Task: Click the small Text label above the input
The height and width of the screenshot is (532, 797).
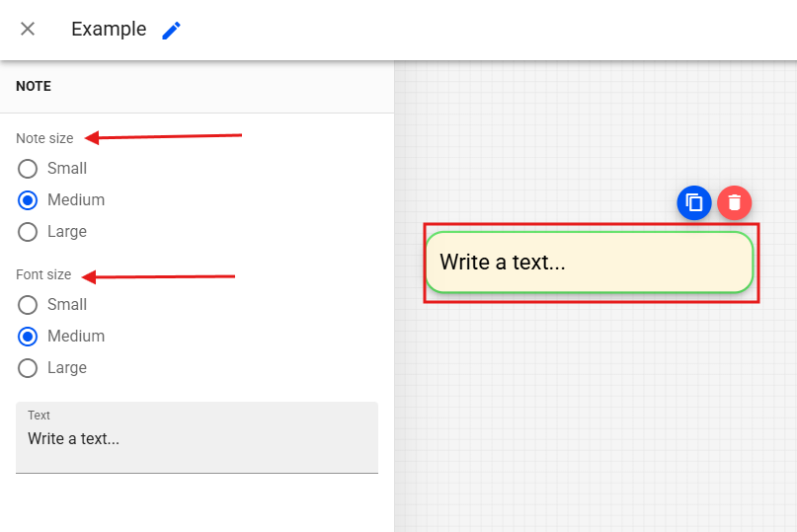Action: [39, 416]
